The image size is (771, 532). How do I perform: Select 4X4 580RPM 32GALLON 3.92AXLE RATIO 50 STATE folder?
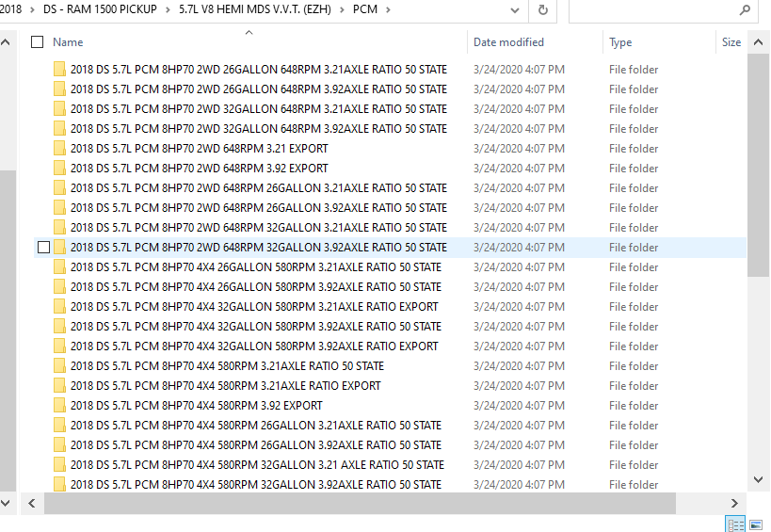(255, 485)
